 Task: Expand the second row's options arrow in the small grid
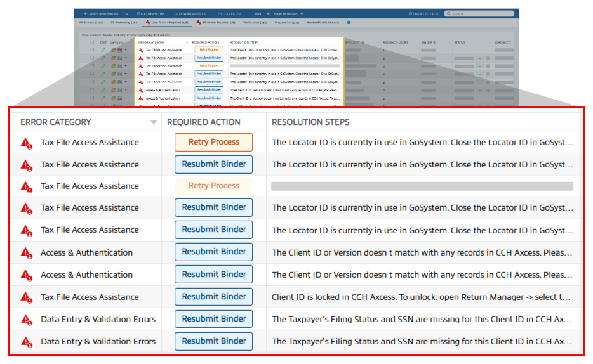(x=126, y=58)
